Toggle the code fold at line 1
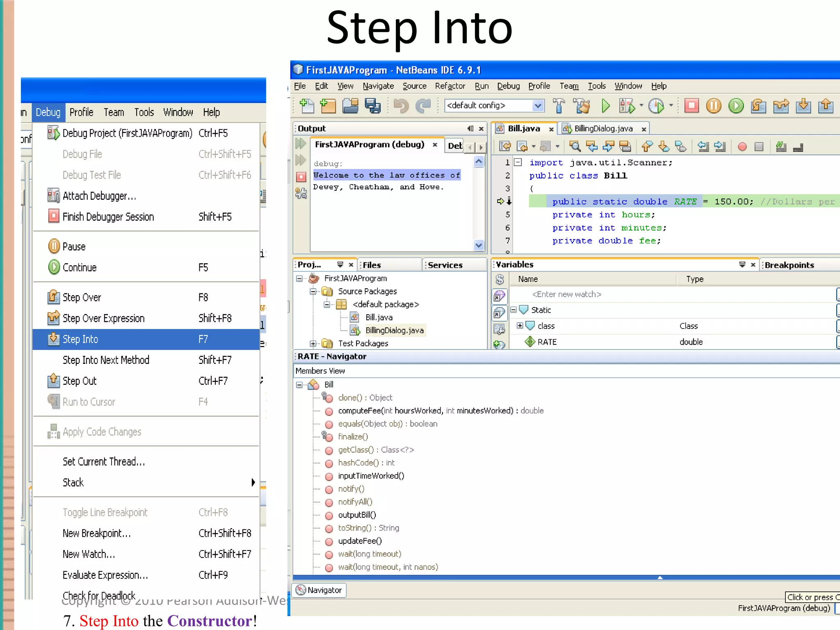The height and width of the screenshot is (630, 840). tap(518, 162)
